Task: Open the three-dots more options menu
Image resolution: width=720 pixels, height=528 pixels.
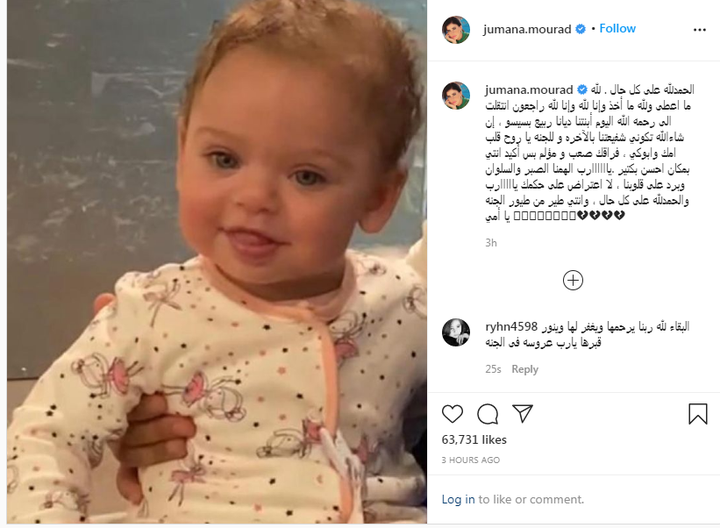Action: (699, 29)
